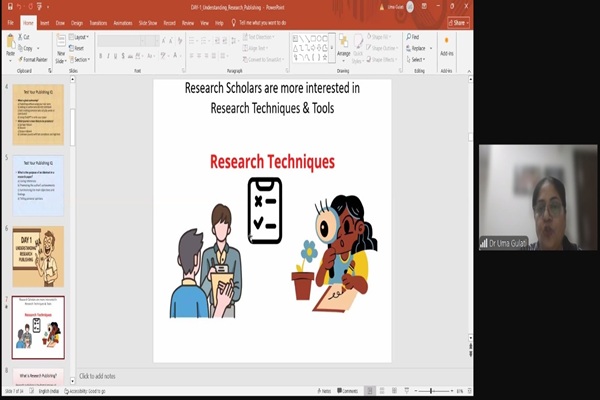
Task: Open the Insert ribbon tab
Action: (44, 20)
